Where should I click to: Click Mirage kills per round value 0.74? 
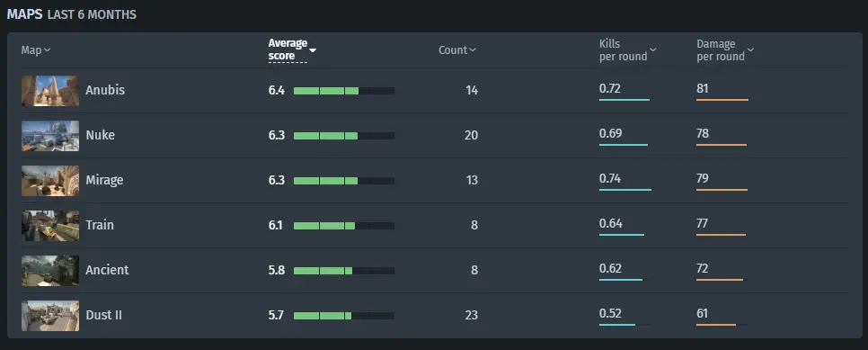pos(610,179)
